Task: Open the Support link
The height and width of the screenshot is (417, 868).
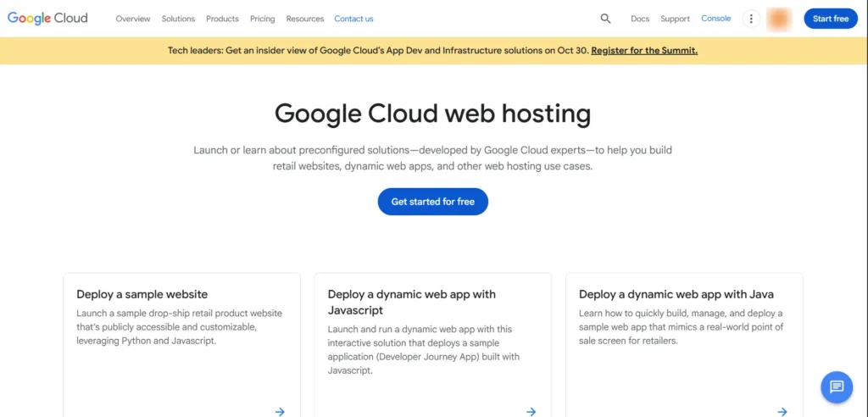Action: coord(675,19)
